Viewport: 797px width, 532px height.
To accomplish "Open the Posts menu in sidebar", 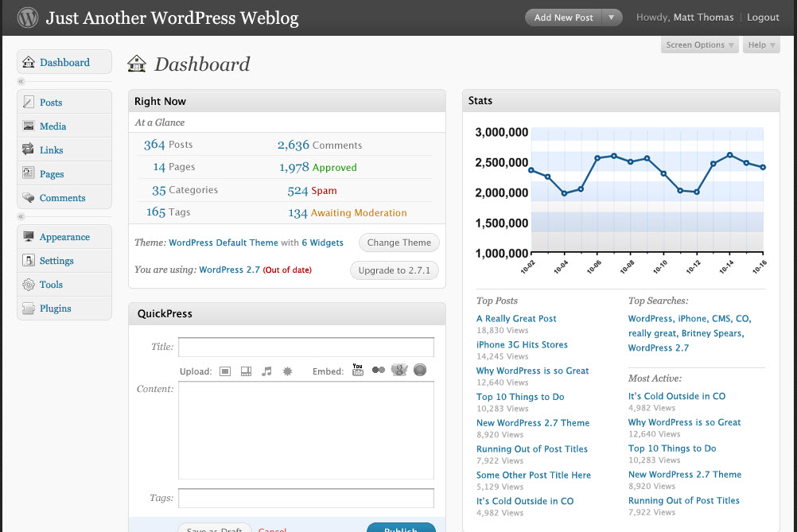I will pos(51,103).
